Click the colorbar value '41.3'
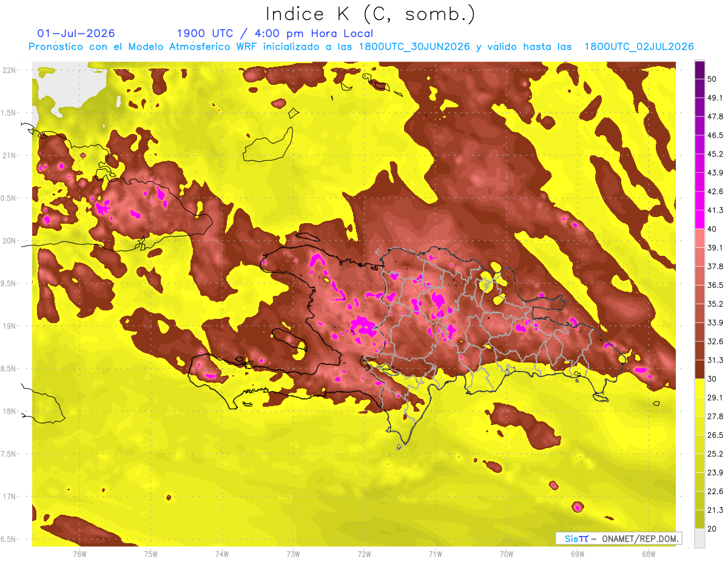 coord(715,210)
